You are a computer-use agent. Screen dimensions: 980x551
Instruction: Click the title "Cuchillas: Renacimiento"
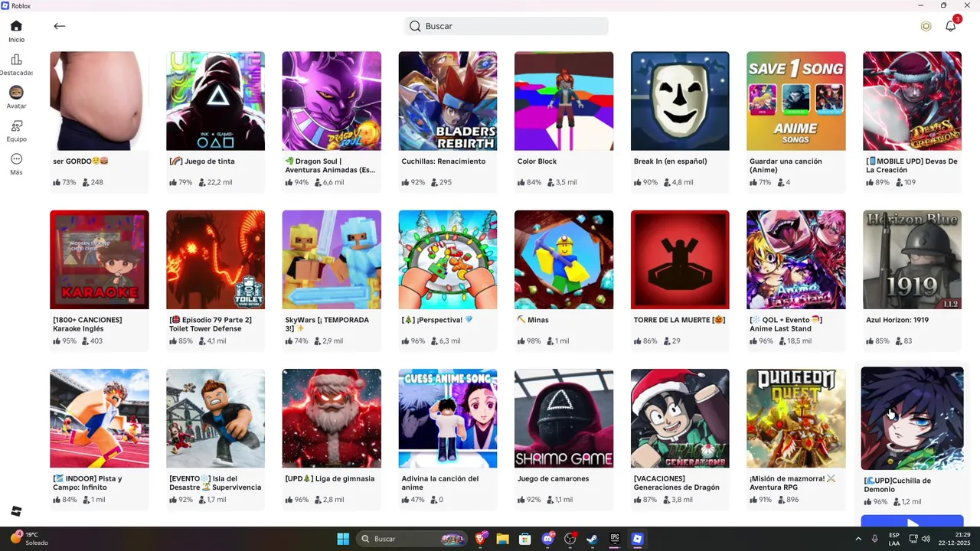[x=443, y=161]
